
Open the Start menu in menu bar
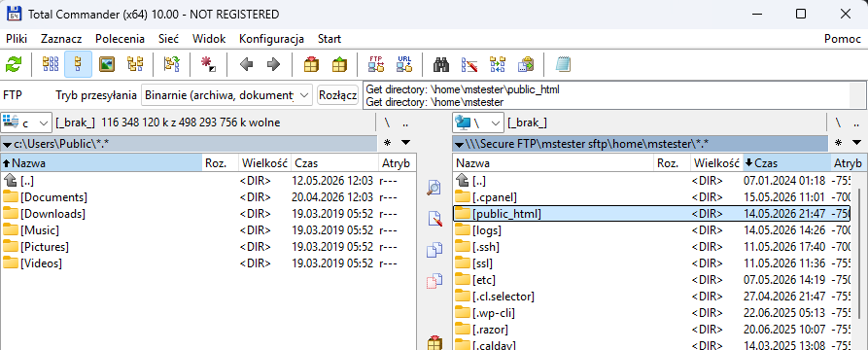pos(330,39)
